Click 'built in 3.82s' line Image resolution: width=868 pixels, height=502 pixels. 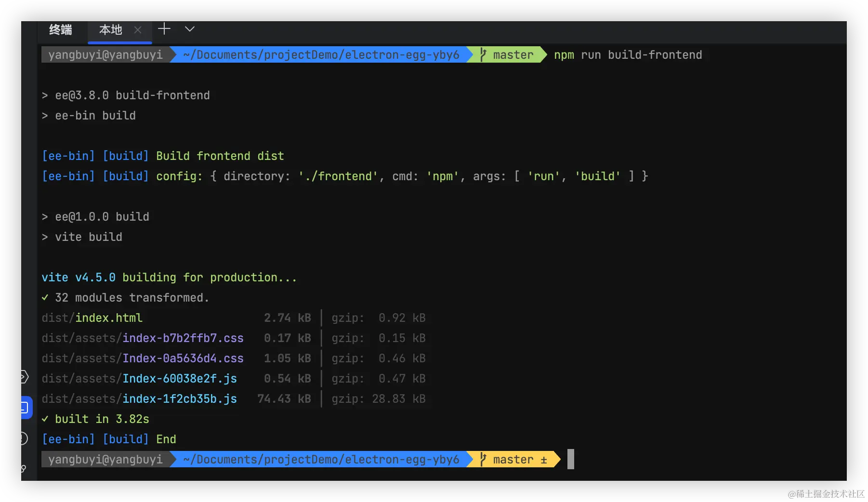click(95, 419)
